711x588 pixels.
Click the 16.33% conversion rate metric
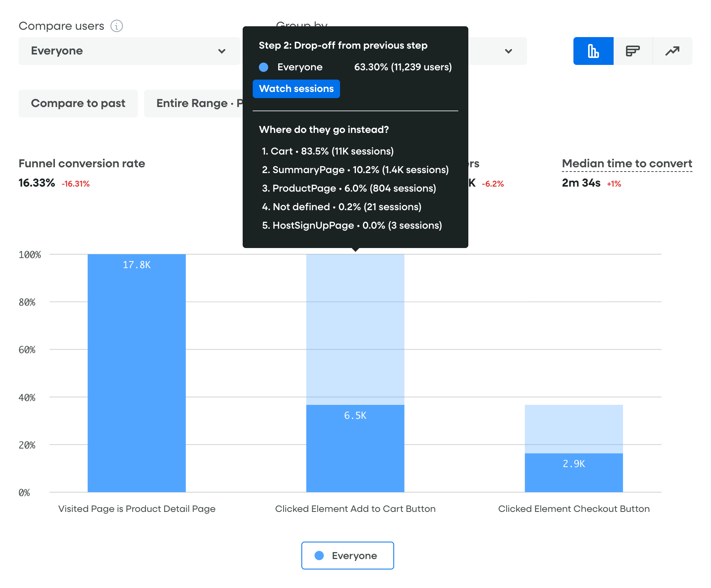[37, 183]
